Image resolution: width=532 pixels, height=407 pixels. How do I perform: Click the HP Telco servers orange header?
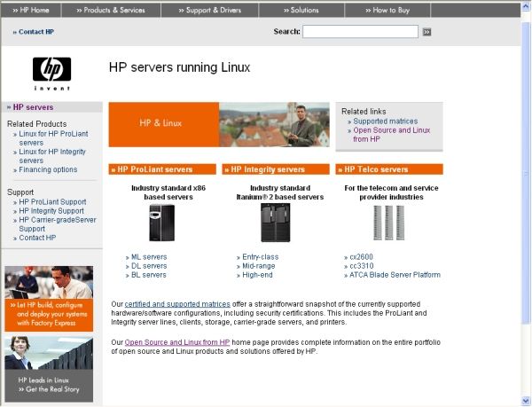[x=389, y=169]
